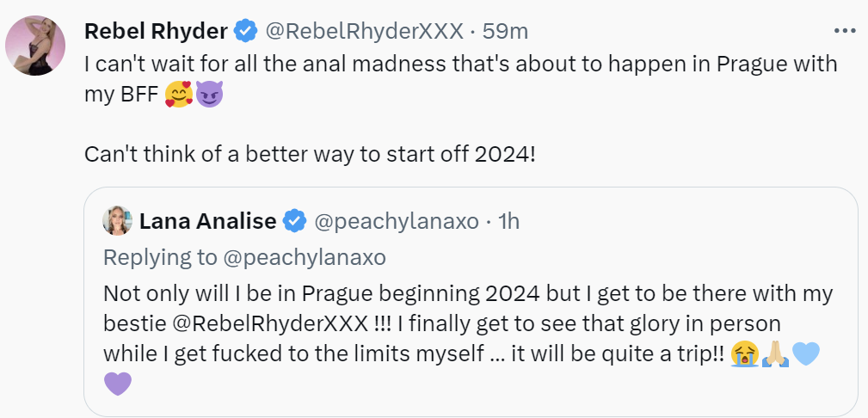Click the verified badge beside Lana Analise

(295, 221)
